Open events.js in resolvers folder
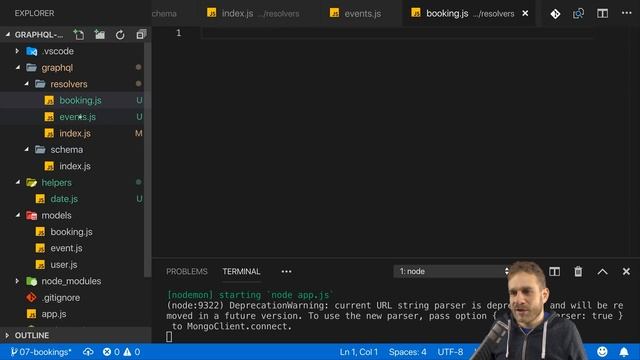 78,117
